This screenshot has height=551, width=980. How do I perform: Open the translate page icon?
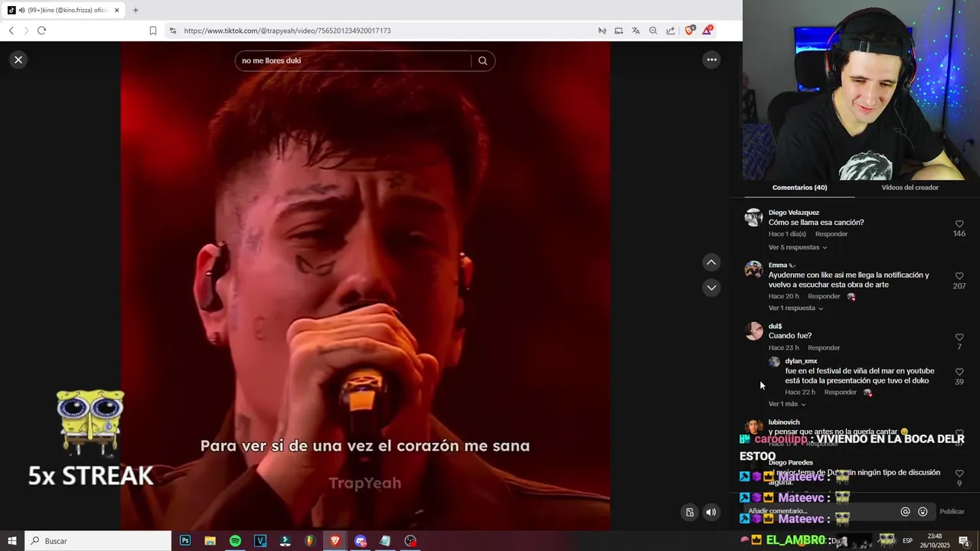pyautogui.click(x=636, y=31)
